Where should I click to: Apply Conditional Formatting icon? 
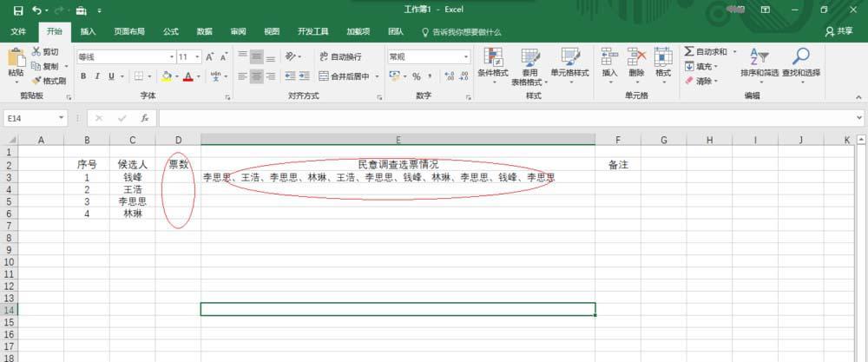(493, 57)
